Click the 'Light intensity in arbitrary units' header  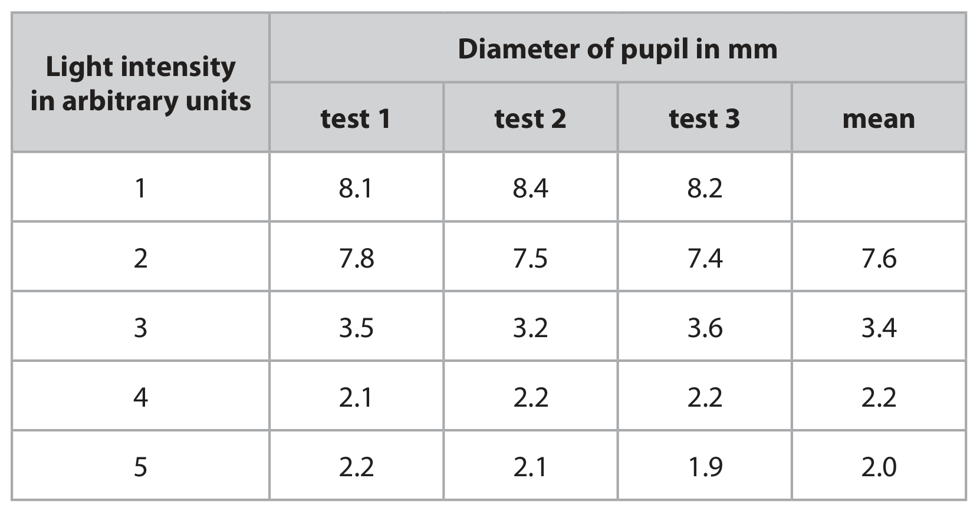(140, 83)
